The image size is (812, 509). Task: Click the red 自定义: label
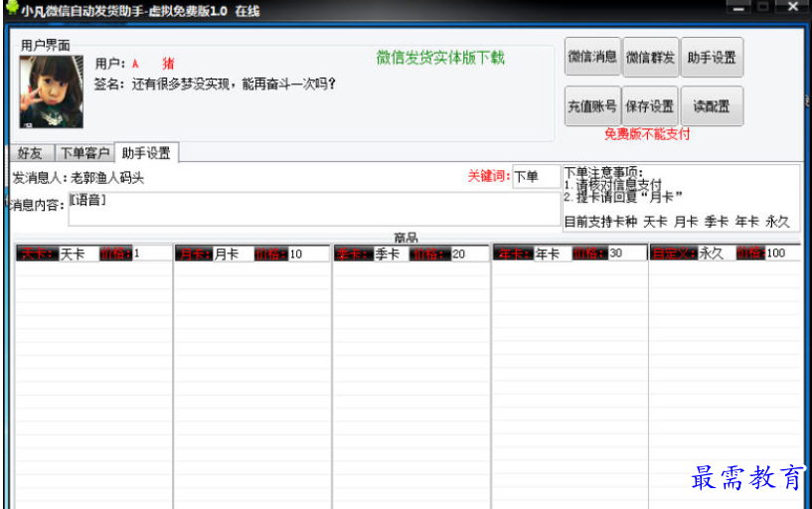click(x=674, y=253)
